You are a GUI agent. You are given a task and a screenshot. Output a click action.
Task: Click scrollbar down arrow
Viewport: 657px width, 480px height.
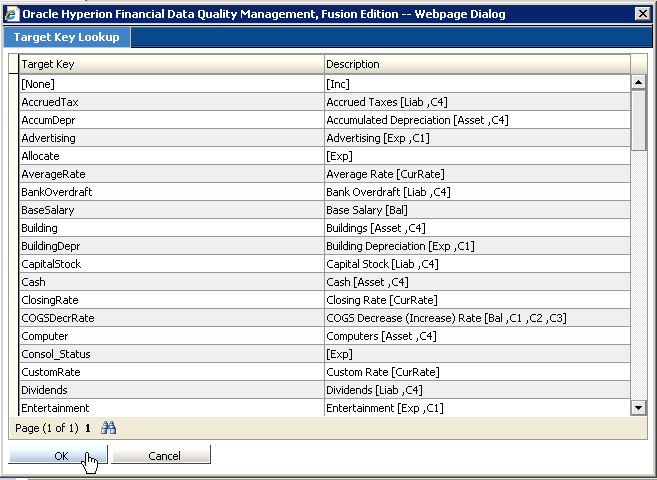click(x=638, y=408)
